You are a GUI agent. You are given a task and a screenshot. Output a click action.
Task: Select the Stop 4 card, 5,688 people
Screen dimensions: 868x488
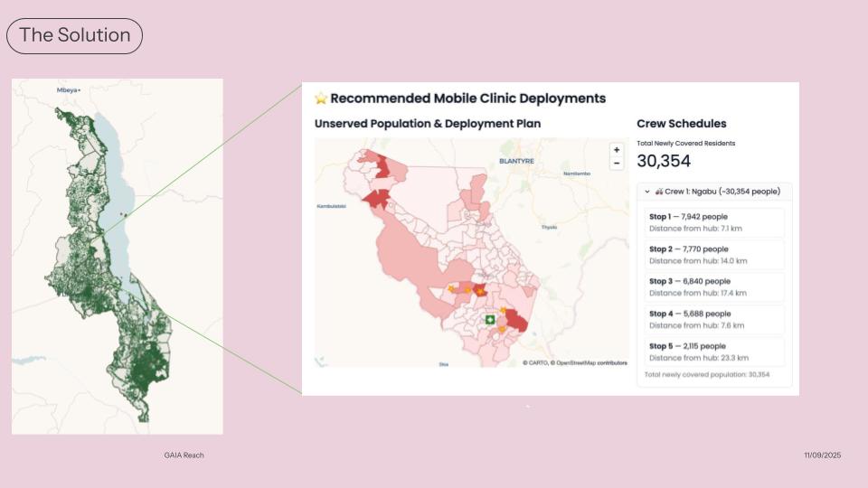714,319
